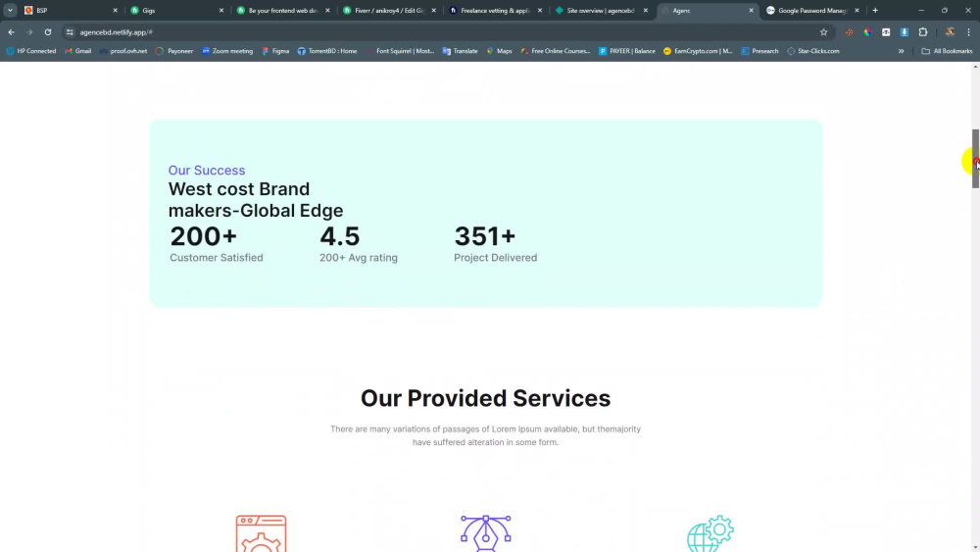This screenshot has height=552, width=980.
Task: Click the 200+ Customer Satisfied stat
Action: click(x=217, y=243)
